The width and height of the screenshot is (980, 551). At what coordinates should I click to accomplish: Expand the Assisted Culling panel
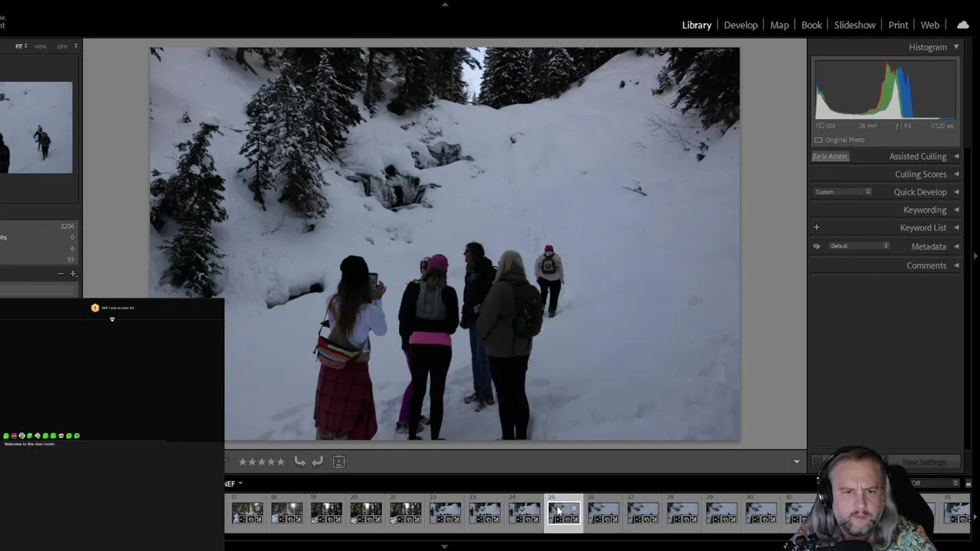pyautogui.click(x=955, y=156)
